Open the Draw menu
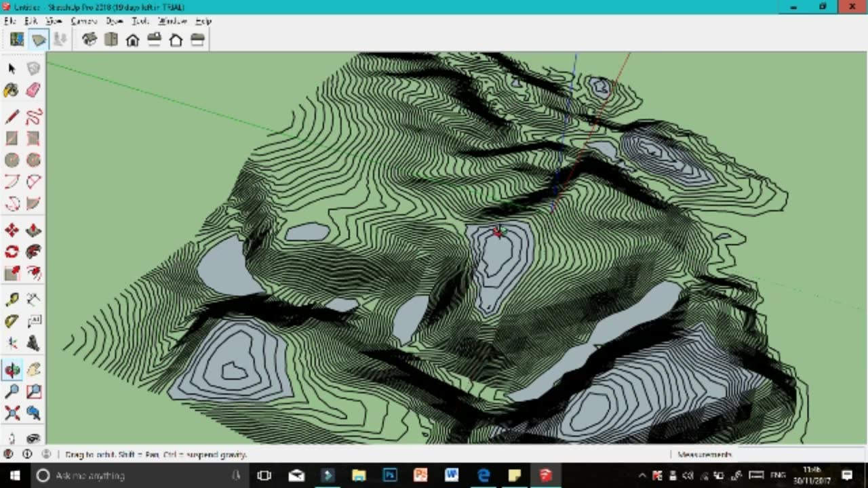The height and width of the screenshot is (488, 868). (114, 21)
